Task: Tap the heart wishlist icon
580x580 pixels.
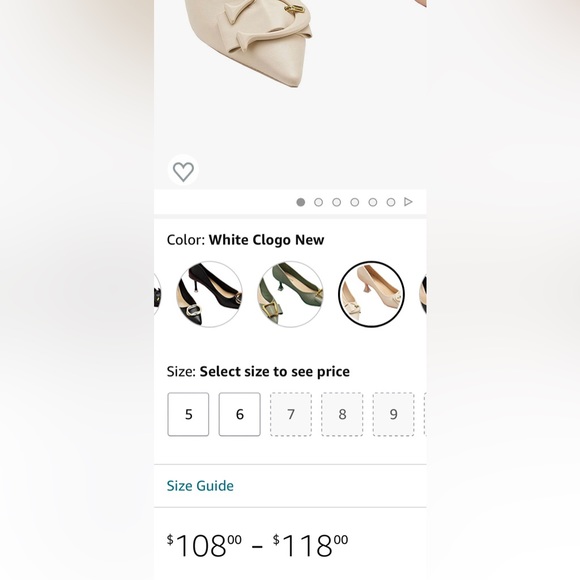Action: point(183,171)
